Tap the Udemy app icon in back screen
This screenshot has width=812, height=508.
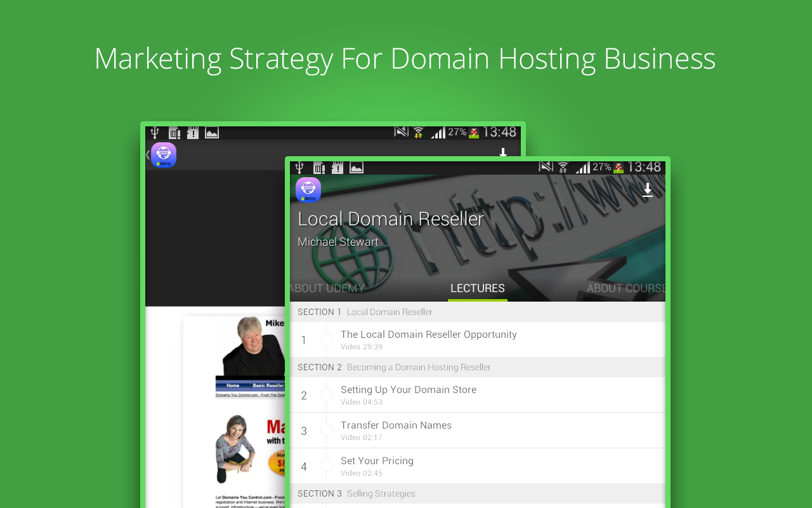164,155
